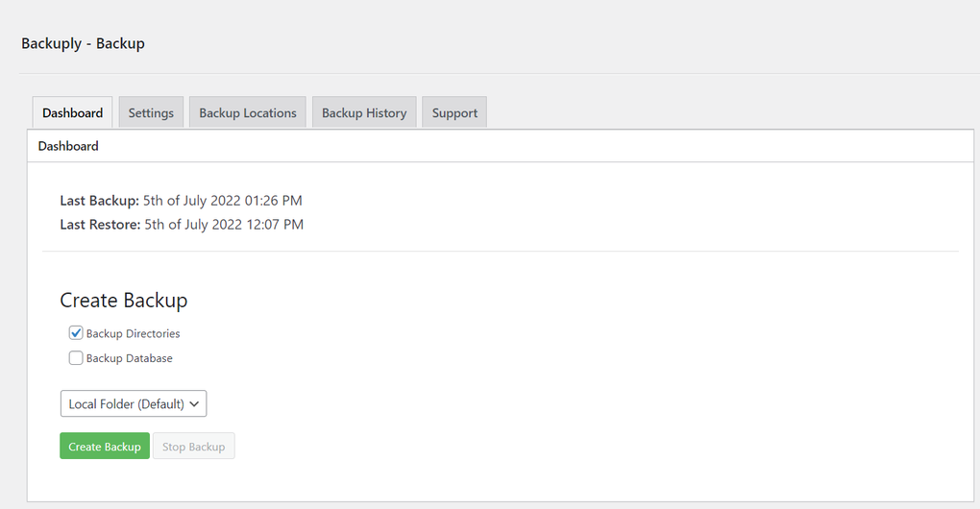Click the Dashboard panel header text

point(68,146)
